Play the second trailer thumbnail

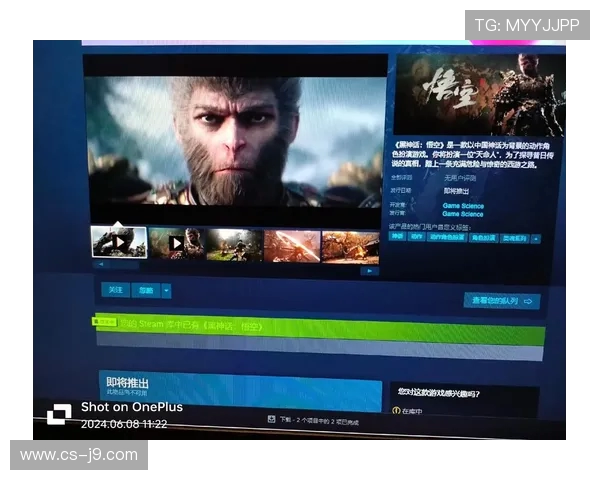pyautogui.click(x=176, y=243)
